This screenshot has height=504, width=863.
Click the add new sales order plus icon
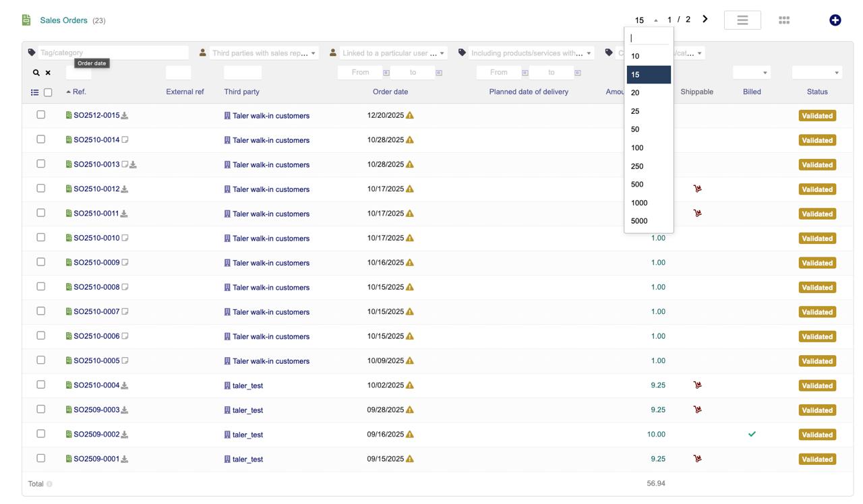tap(835, 20)
